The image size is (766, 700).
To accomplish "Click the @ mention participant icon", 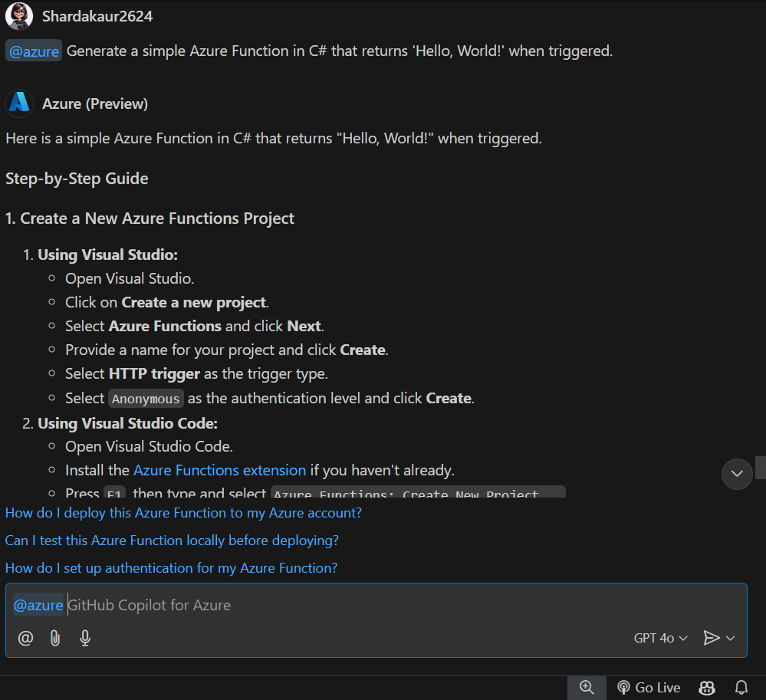I will click(x=25, y=638).
